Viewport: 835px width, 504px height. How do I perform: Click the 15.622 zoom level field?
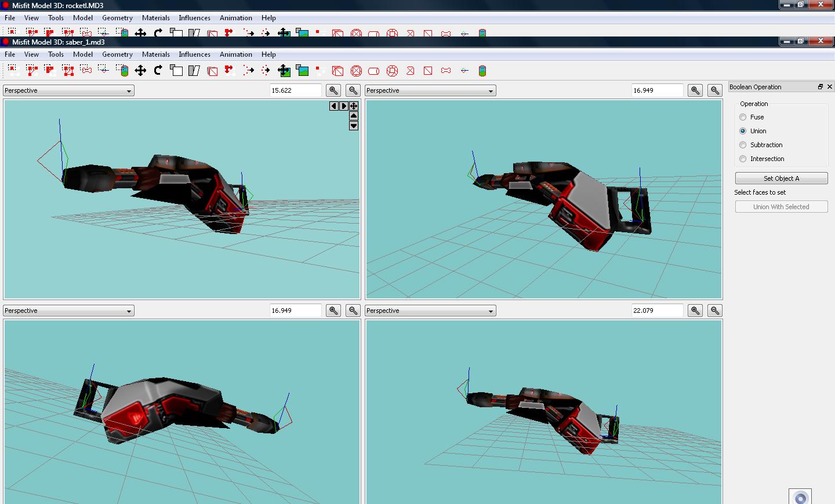pos(295,90)
